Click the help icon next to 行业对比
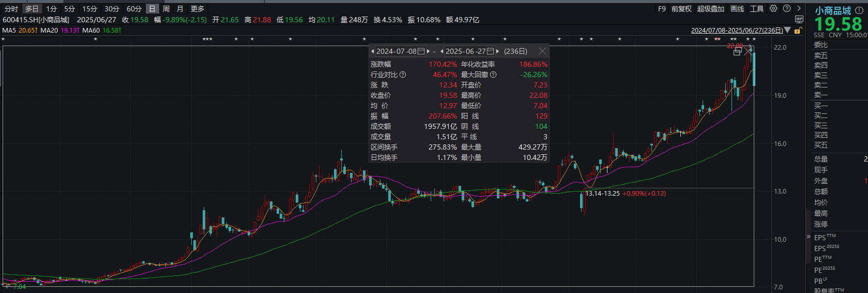Viewport: 868px width, 293px height. point(403,75)
